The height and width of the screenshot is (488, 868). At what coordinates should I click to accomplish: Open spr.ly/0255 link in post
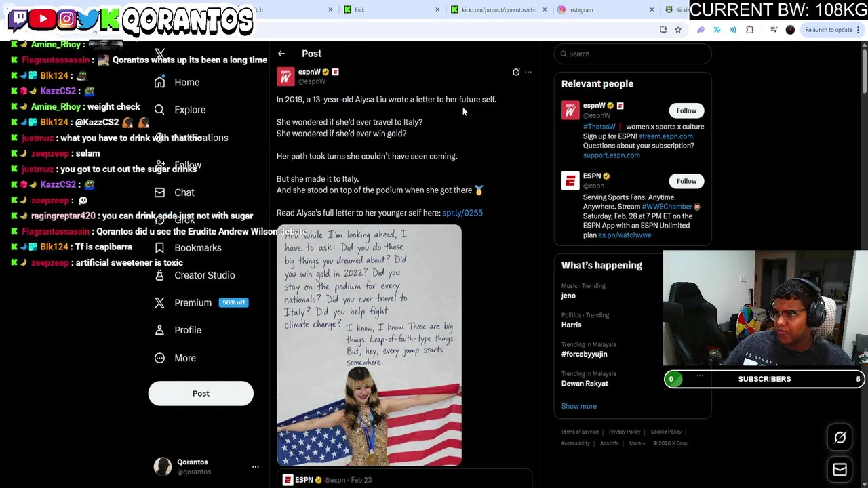[462, 213]
